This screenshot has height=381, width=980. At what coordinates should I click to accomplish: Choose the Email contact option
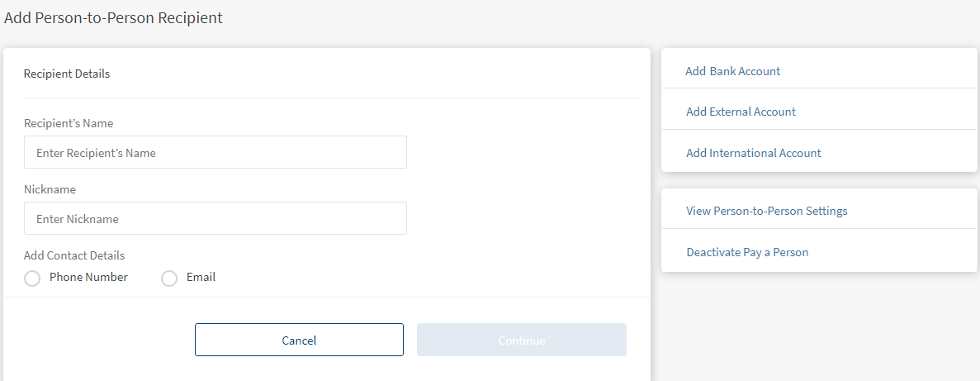pyautogui.click(x=169, y=279)
